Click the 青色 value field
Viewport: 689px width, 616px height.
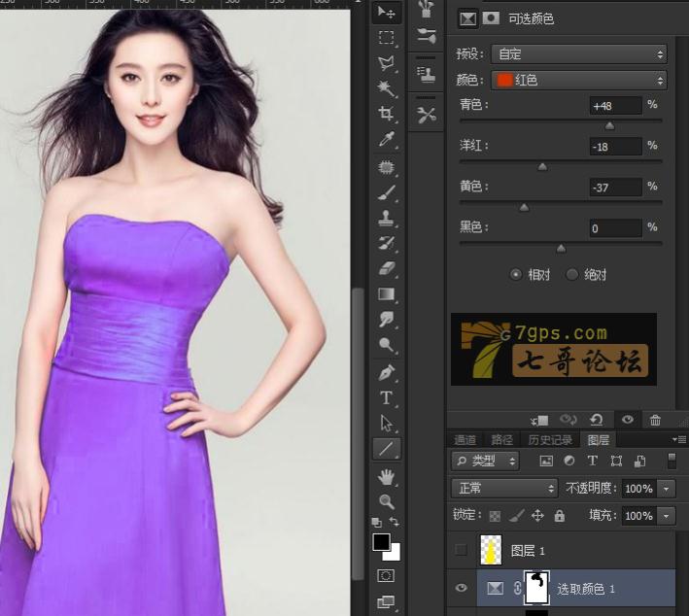tap(615, 106)
